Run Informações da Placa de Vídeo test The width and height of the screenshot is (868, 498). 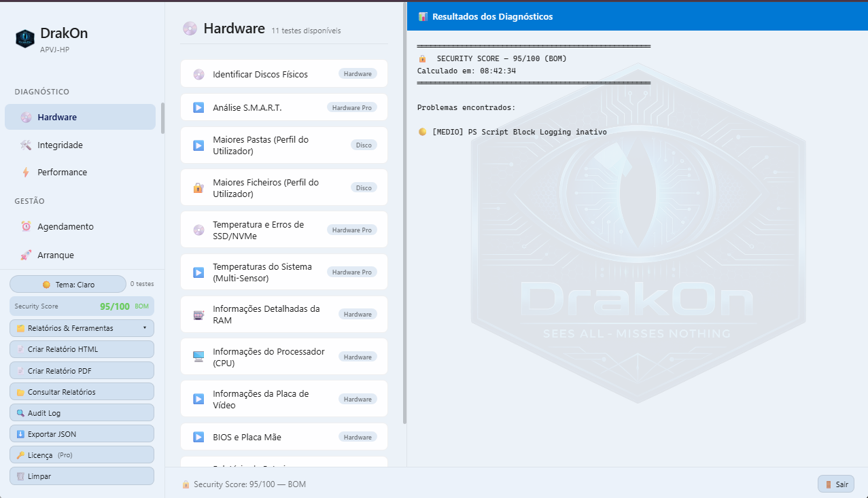coord(284,399)
